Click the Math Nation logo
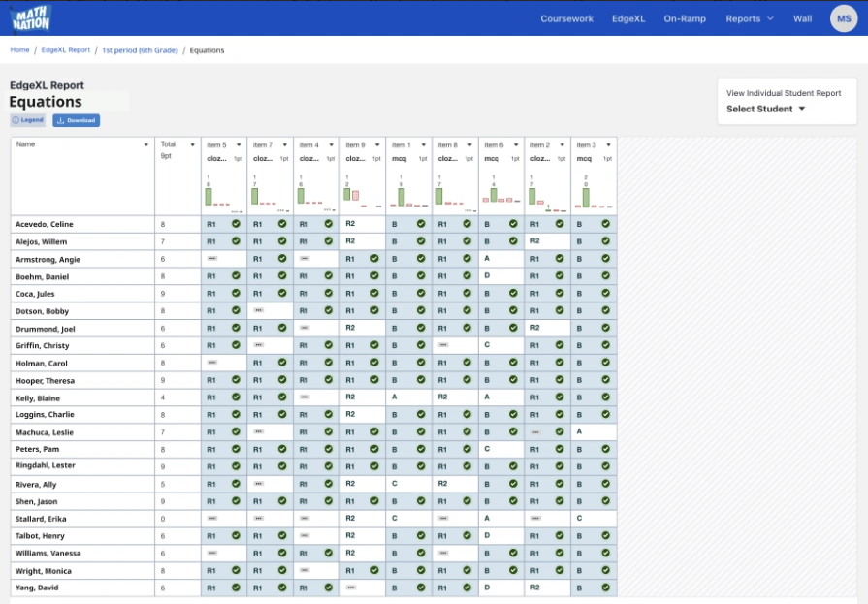868x604 pixels. click(30, 17)
